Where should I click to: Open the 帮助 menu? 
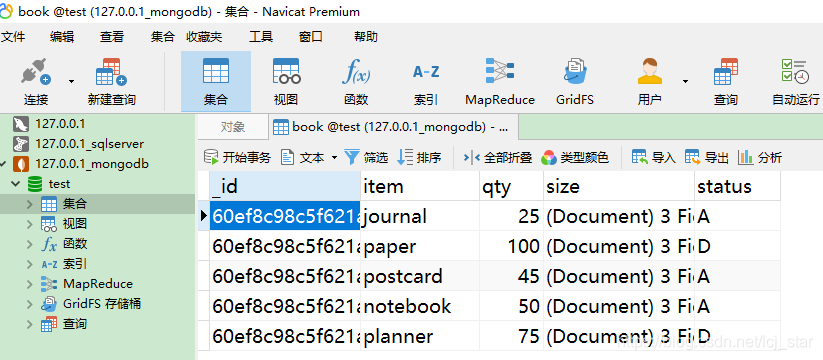pos(366,37)
